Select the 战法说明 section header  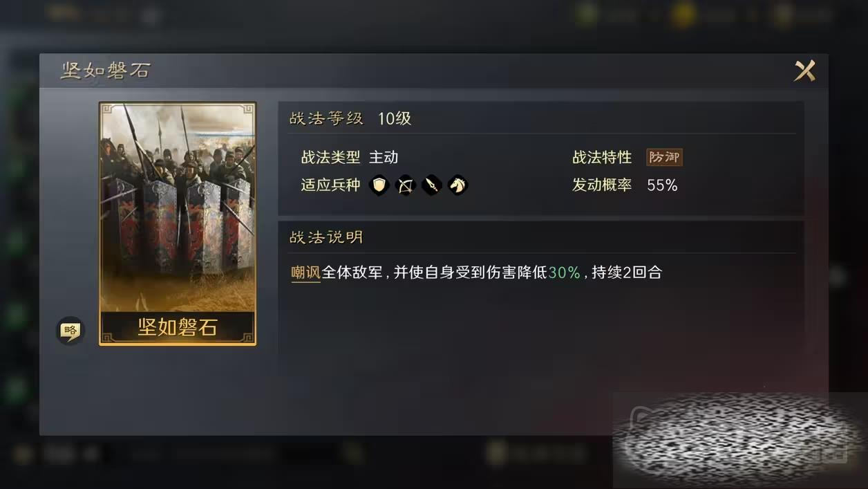pos(326,237)
